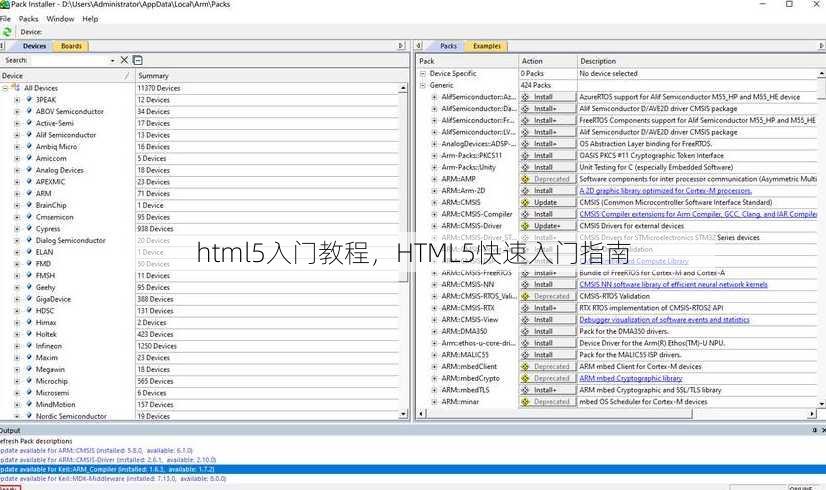Select the Geehy device row
The width and height of the screenshot is (826, 490).
(x=45, y=287)
